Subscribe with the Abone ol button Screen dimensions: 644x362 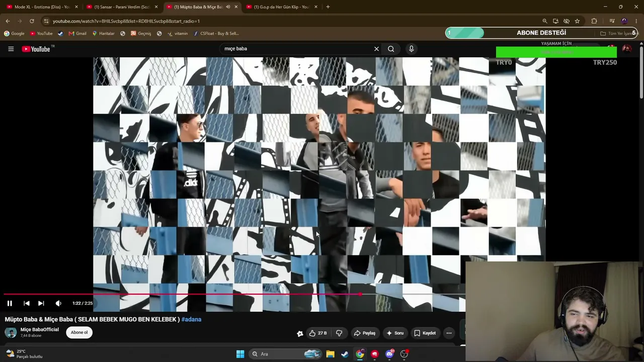point(79,332)
